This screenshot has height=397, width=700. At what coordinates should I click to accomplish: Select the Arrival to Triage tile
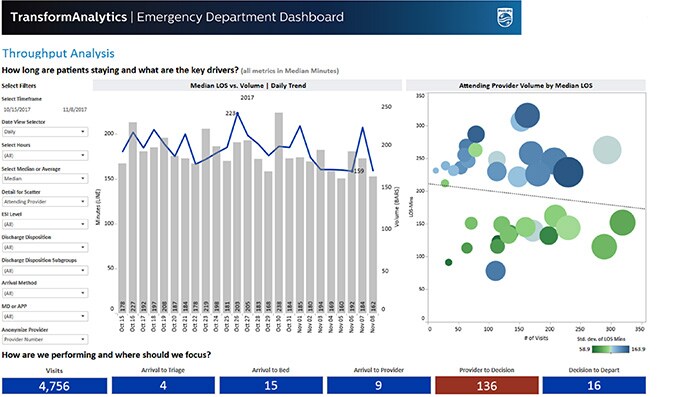coord(163,385)
